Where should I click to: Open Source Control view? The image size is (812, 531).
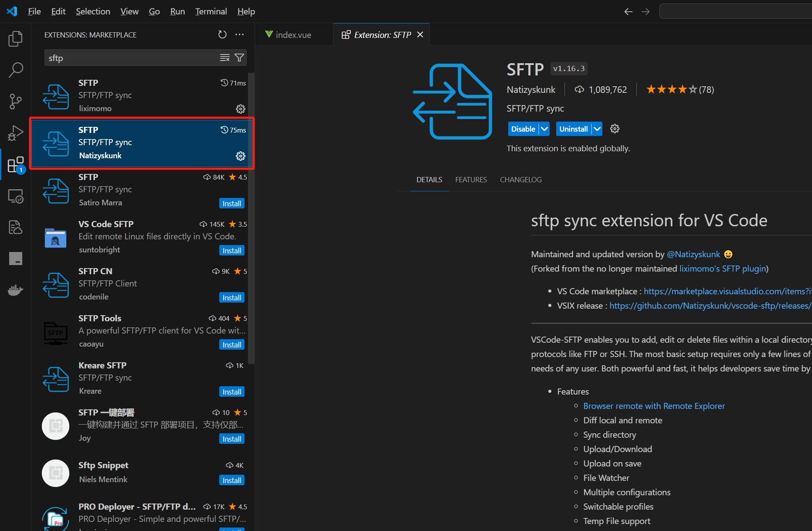click(x=15, y=101)
